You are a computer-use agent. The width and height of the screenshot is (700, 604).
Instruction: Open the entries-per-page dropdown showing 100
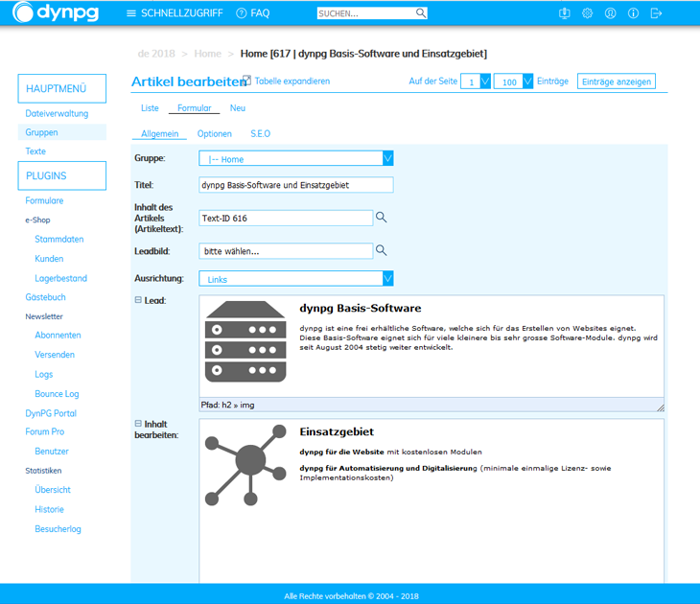[x=527, y=82]
